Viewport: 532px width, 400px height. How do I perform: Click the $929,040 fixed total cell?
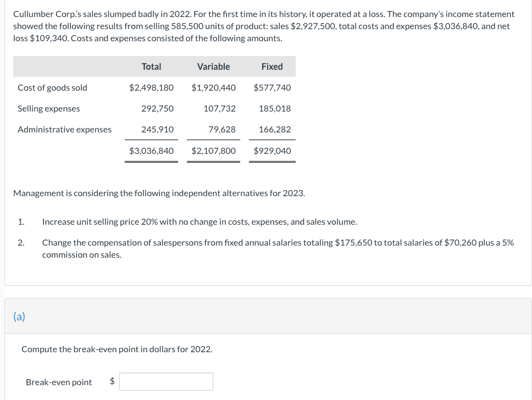[x=273, y=151]
